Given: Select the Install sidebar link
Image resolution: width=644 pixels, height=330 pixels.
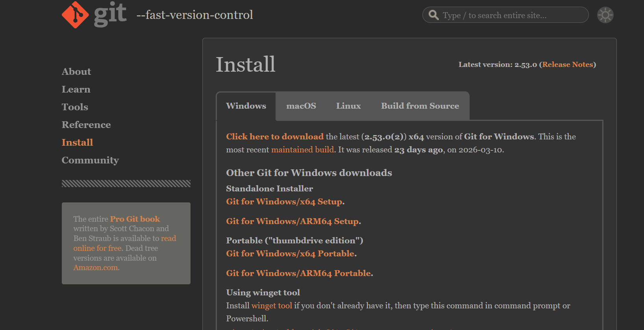Looking at the screenshot, I should (x=78, y=143).
